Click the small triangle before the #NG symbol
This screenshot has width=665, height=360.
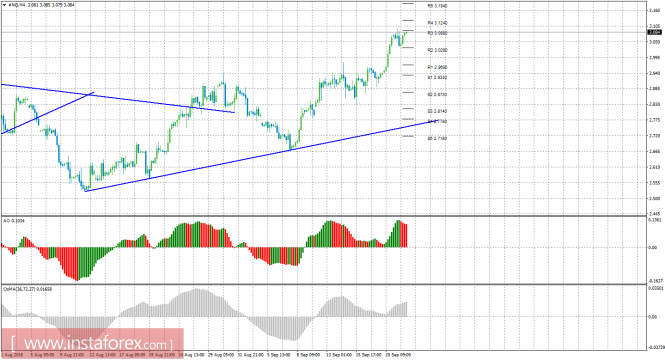tap(4, 5)
